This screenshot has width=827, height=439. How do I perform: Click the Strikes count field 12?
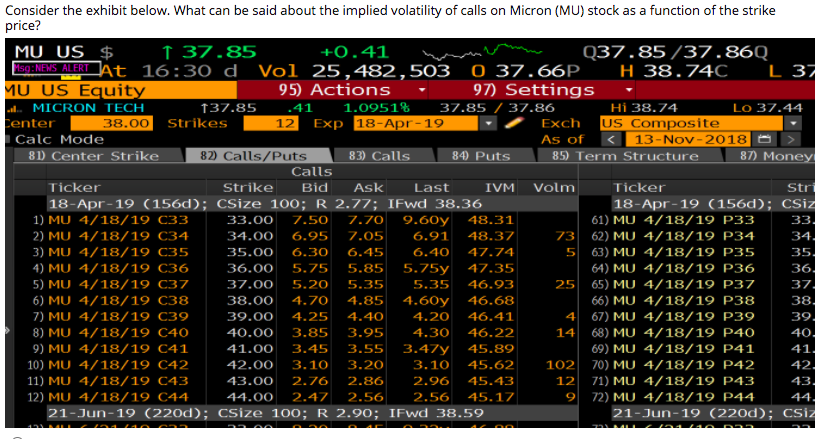[271, 123]
